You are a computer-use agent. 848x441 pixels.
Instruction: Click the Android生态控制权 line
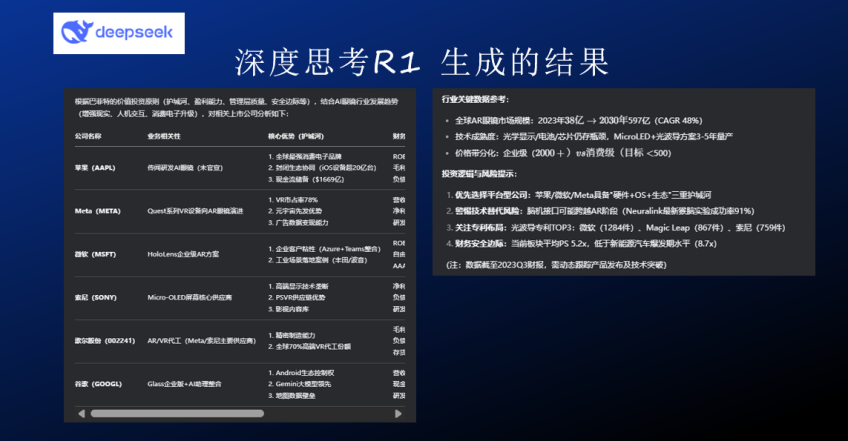click(301, 373)
